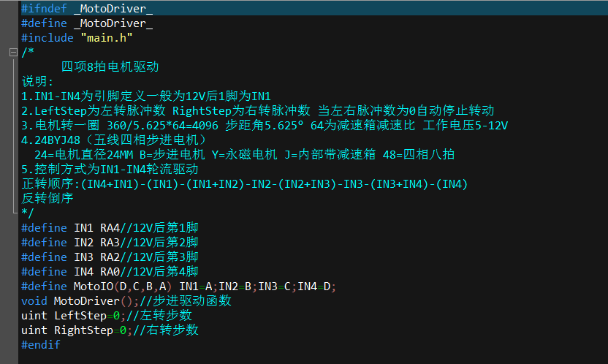Click the #define IN3 RA2 line
608x364 pixels.
pos(110,257)
